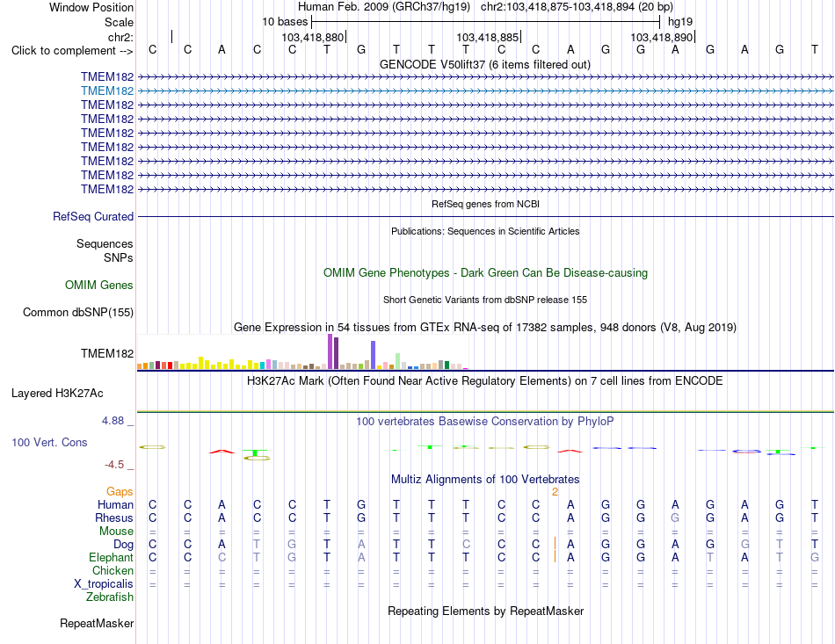Open the OMIM Genes track label

pyautogui.click(x=98, y=286)
